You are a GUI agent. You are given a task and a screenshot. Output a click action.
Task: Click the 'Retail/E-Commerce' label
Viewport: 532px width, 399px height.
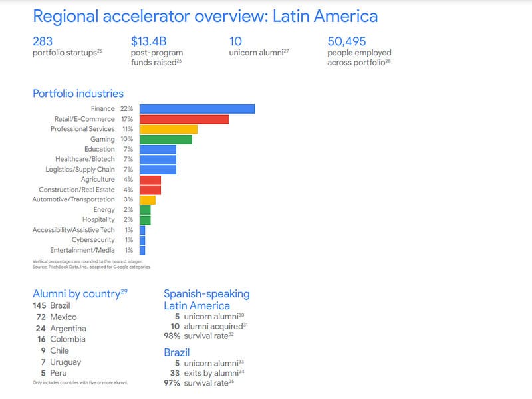tap(84, 119)
